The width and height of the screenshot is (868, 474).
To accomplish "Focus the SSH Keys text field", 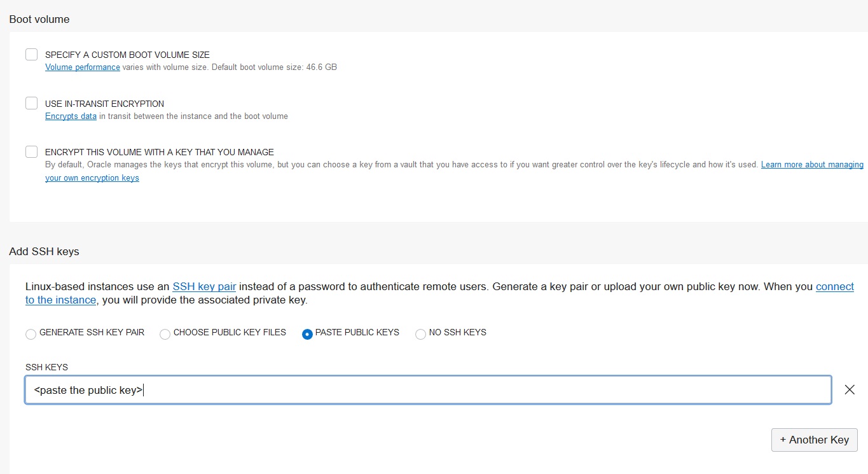I will click(427, 390).
